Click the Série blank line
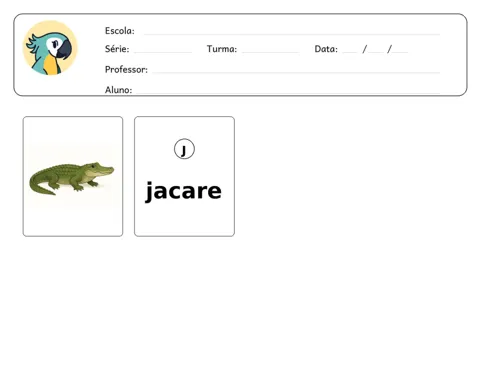The width and height of the screenshot is (480, 384). click(163, 52)
